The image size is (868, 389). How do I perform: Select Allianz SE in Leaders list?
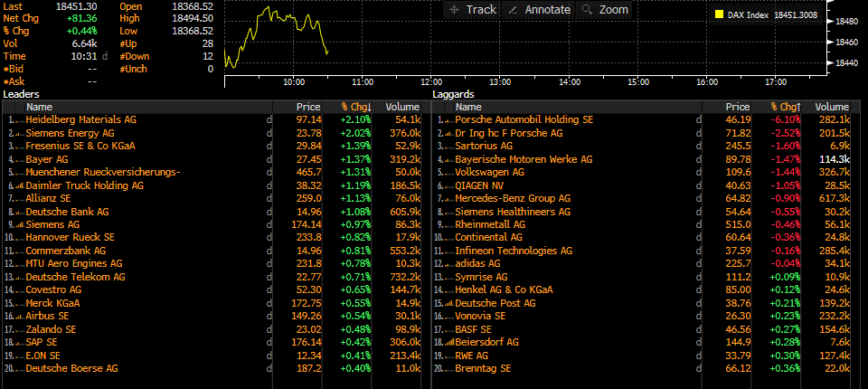(x=48, y=198)
